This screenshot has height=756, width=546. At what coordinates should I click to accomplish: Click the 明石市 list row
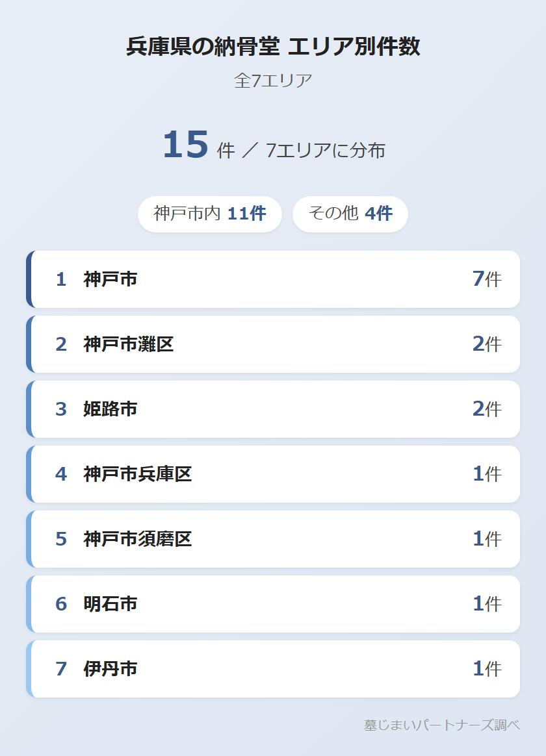tap(273, 604)
